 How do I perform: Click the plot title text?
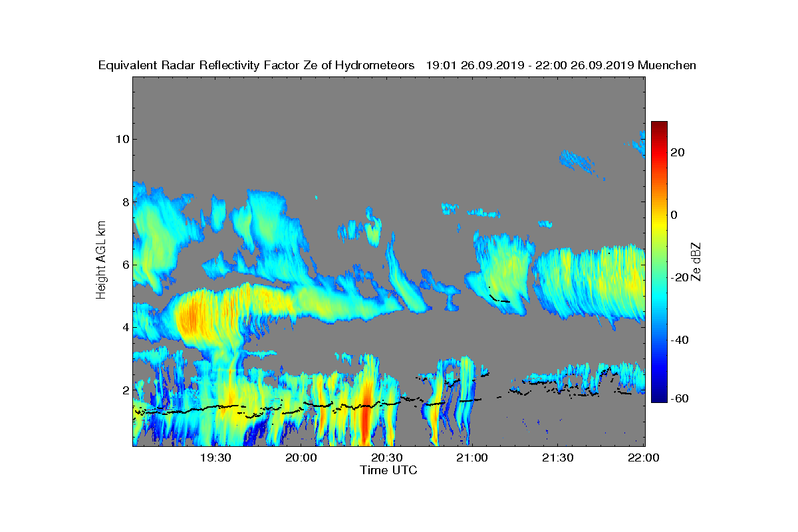pos(397,65)
